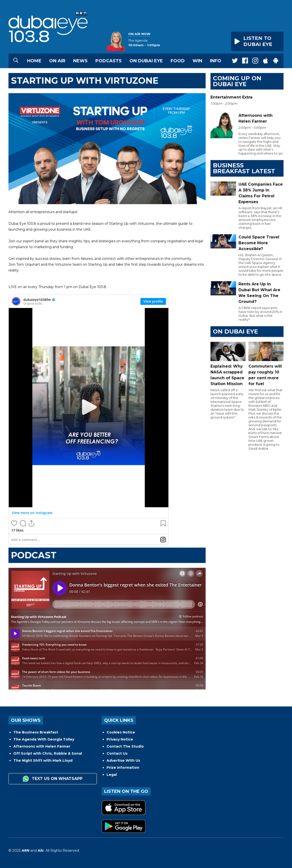Click Follow podcast link
Screen dimensions: 292x868
coord(191,616)
